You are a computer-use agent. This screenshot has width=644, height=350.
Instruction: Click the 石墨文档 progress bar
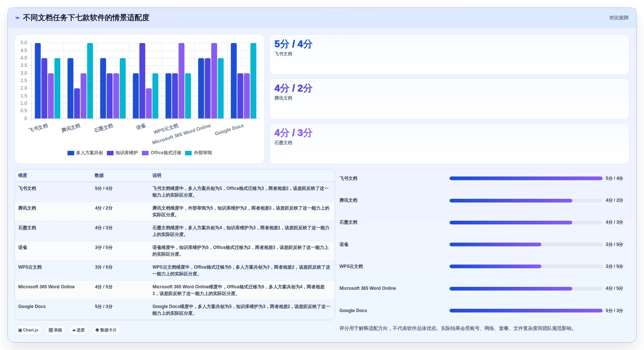pos(526,223)
